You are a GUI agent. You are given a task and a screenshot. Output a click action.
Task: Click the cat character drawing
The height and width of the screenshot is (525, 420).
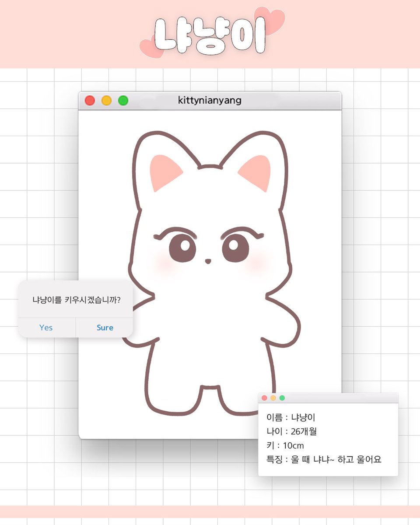[210, 273]
